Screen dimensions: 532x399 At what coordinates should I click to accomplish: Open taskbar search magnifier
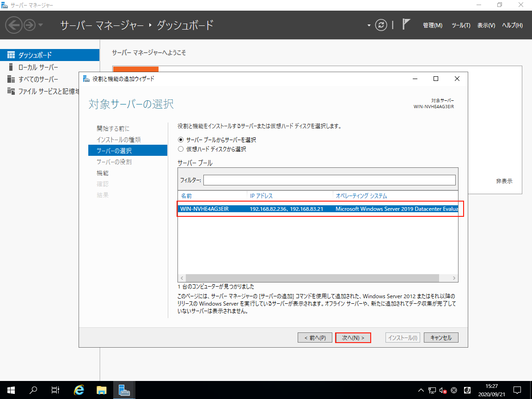tap(33, 390)
